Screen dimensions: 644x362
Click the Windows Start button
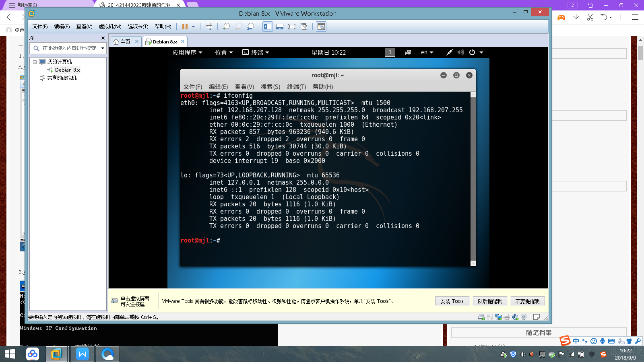click(x=10, y=354)
